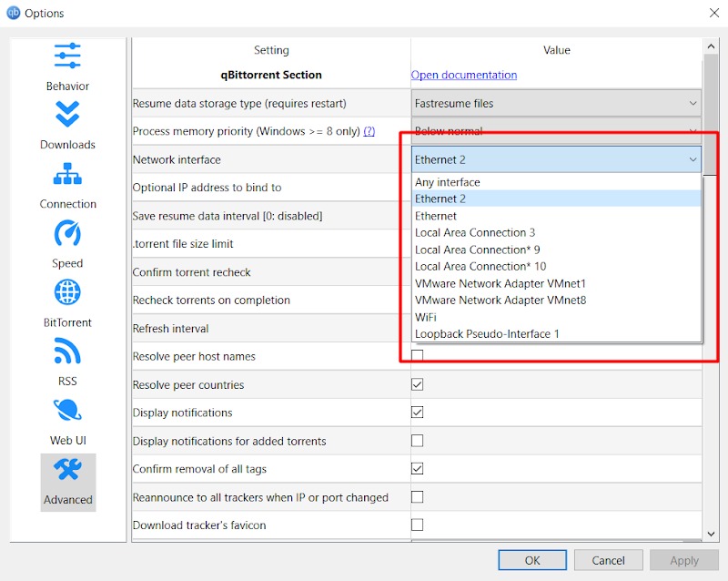The image size is (728, 581).
Task: Select WiFi interface option
Action: pyautogui.click(x=556, y=317)
